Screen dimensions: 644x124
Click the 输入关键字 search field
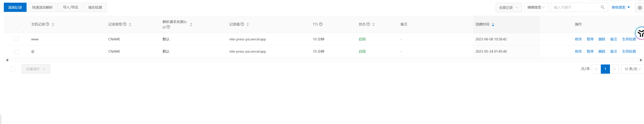[575, 7]
